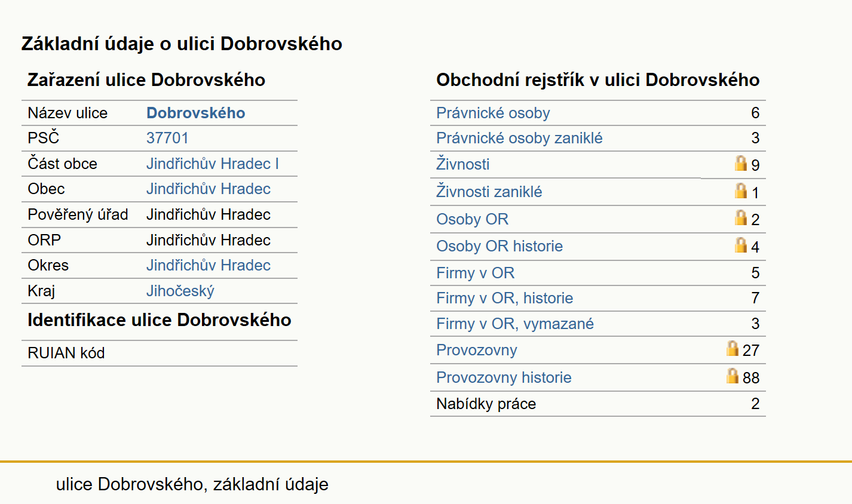
Task: Open the Jihočeský region link
Action: click(x=180, y=291)
